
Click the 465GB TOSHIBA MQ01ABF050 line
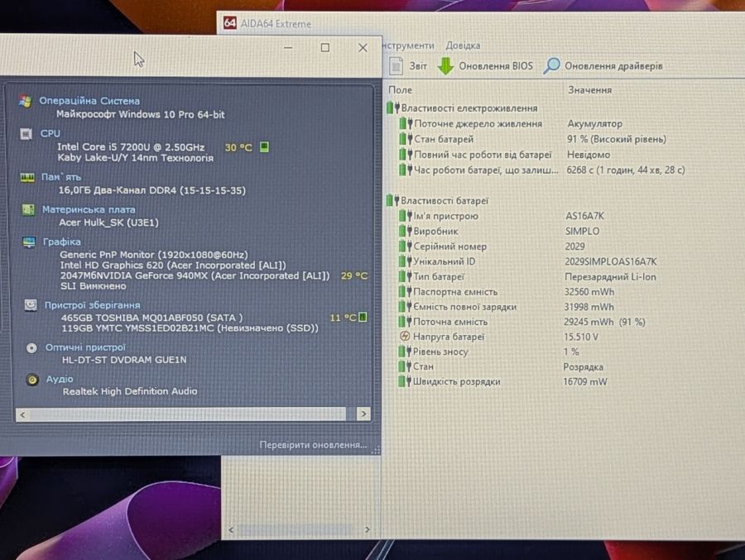[151, 318]
